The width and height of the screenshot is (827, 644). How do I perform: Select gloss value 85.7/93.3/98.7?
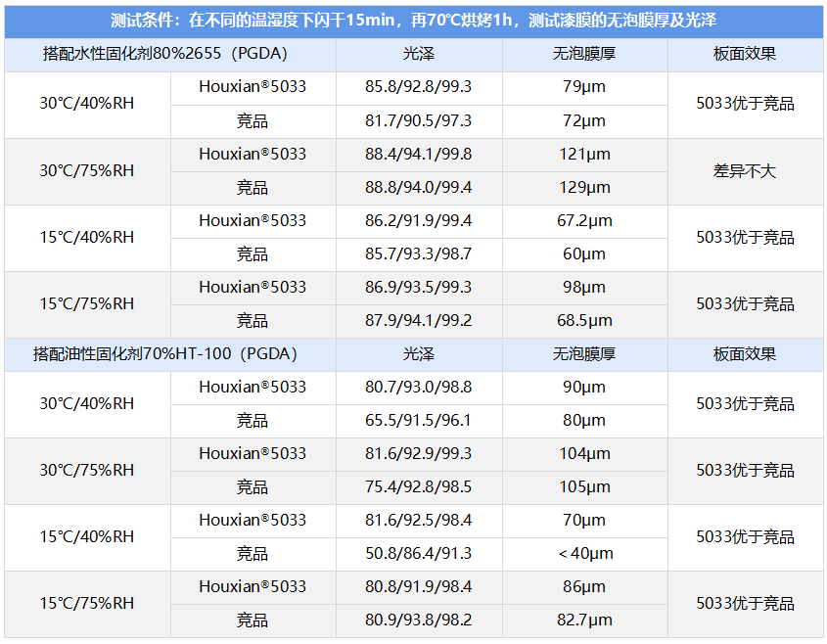point(419,254)
